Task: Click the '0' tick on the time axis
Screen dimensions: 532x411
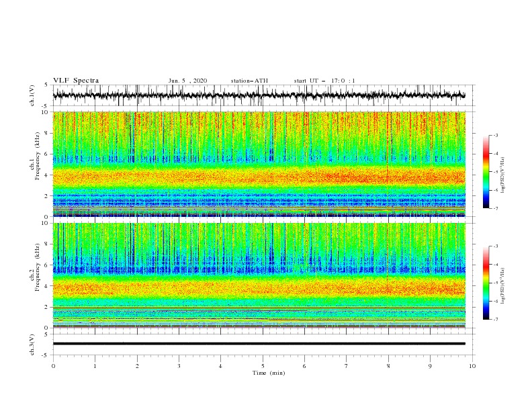Action: tap(53, 366)
